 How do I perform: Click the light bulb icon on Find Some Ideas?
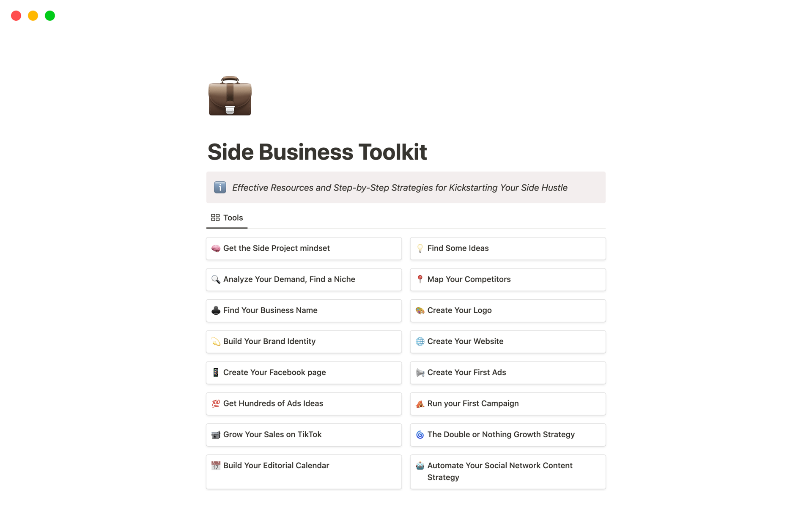[420, 248]
